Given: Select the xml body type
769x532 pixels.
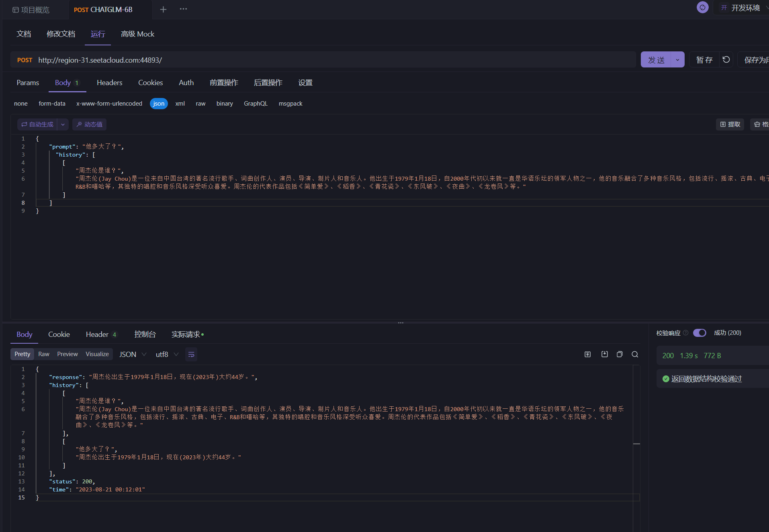Looking at the screenshot, I should (x=180, y=104).
